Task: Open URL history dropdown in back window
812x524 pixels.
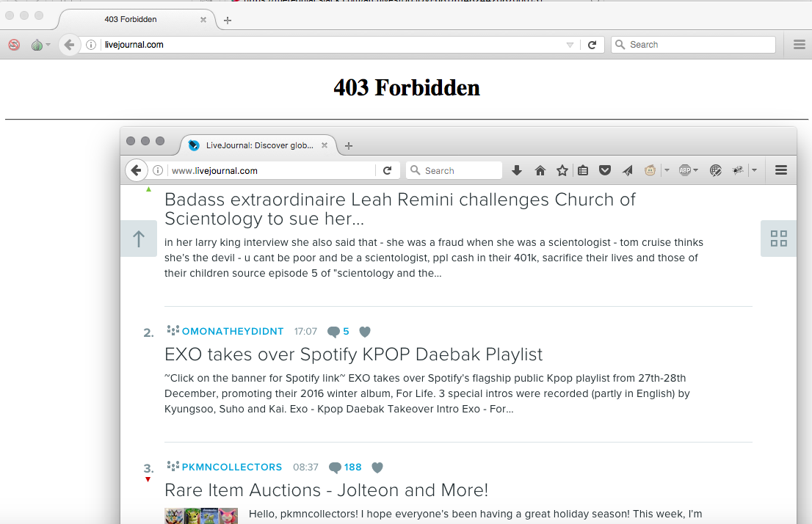Action: (570, 45)
